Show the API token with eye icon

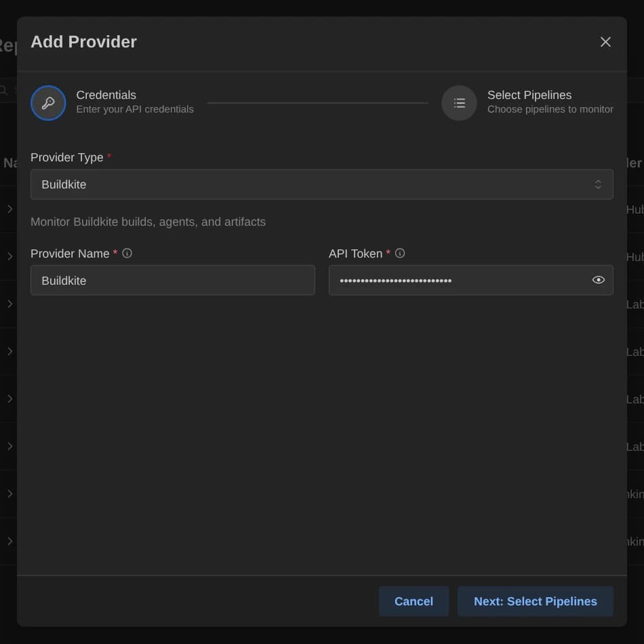pos(598,280)
